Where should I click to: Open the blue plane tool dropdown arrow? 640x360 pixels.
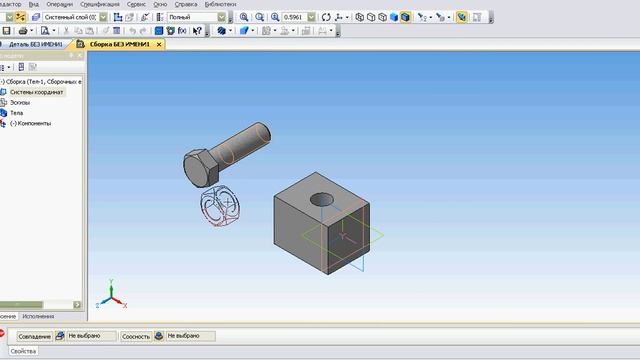(253, 31)
